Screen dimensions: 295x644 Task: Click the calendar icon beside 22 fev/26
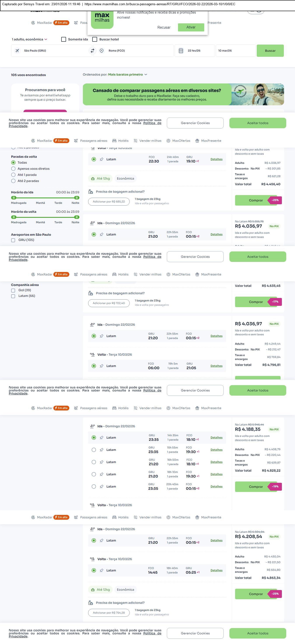pyautogui.click(x=181, y=51)
